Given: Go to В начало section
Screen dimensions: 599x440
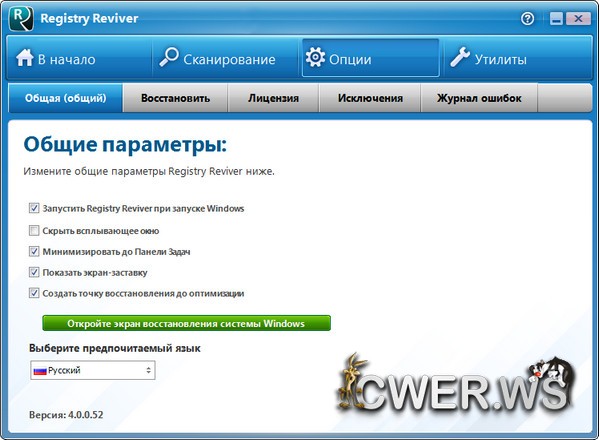Looking at the screenshot, I should click(x=79, y=58).
